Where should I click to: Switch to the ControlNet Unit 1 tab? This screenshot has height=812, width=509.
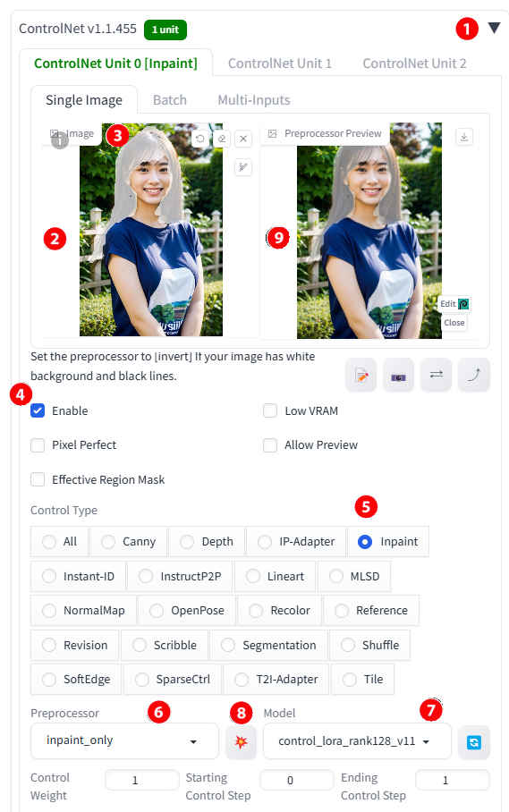coord(280,63)
